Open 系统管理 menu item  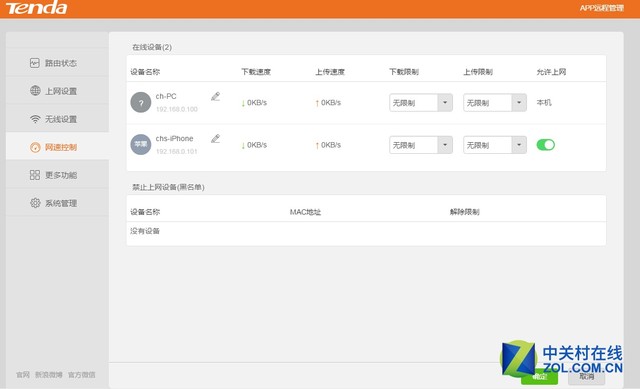click(x=57, y=203)
